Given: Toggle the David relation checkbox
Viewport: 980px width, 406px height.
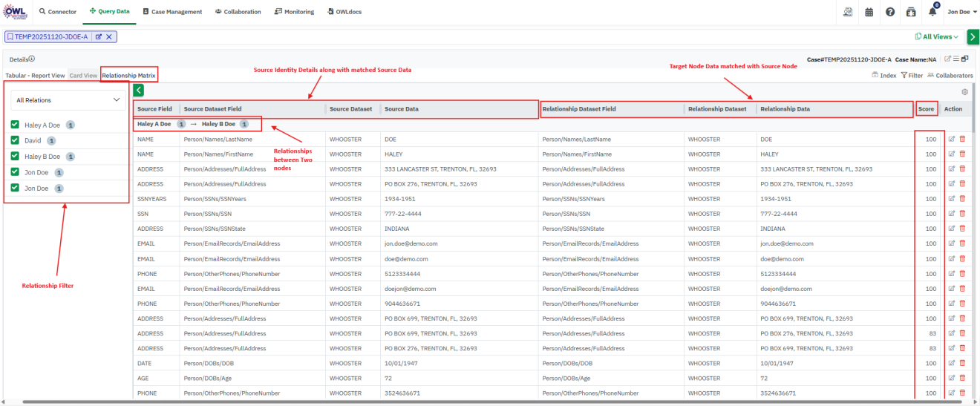Looking at the screenshot, I should coord(15,140).
